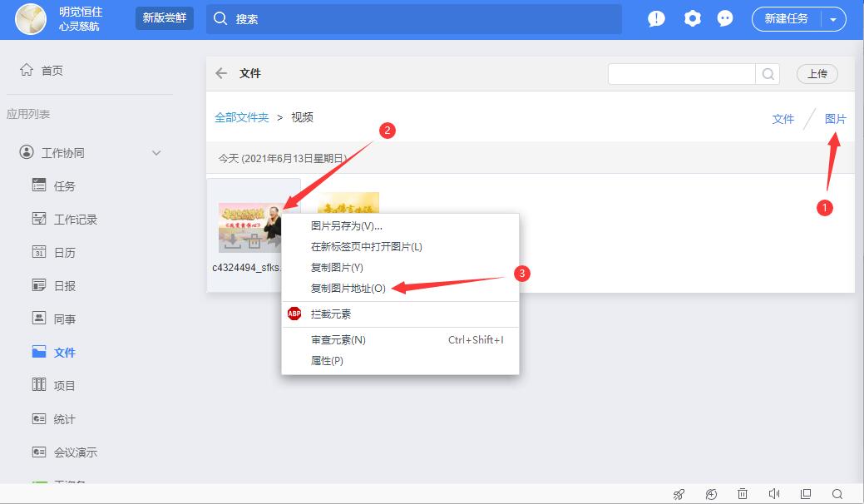Click the speaker sound icon in bottom bar

[x=774, y=494]
